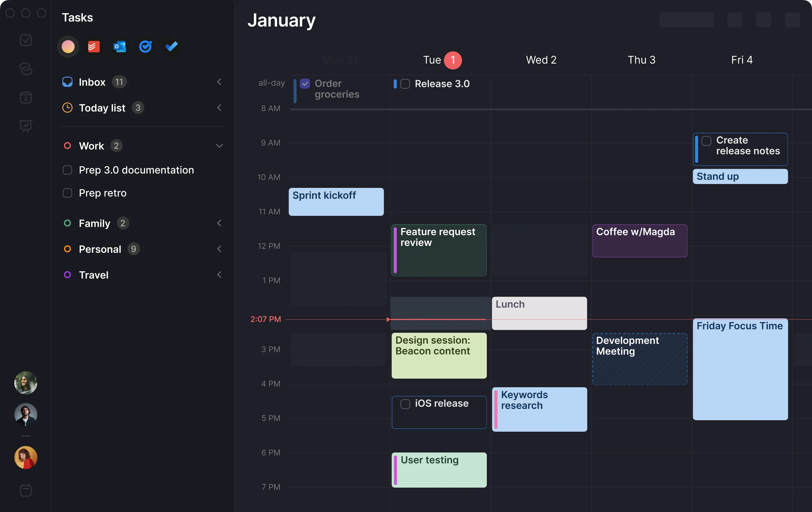Click the calendar icon at sidebar bottom
Image resolution: width=812 pixels, height=512 pixels.
(x=26, y=490)
